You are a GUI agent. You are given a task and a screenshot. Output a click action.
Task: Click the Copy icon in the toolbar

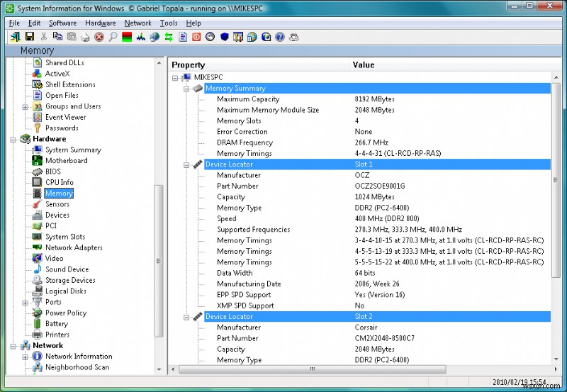57,37
